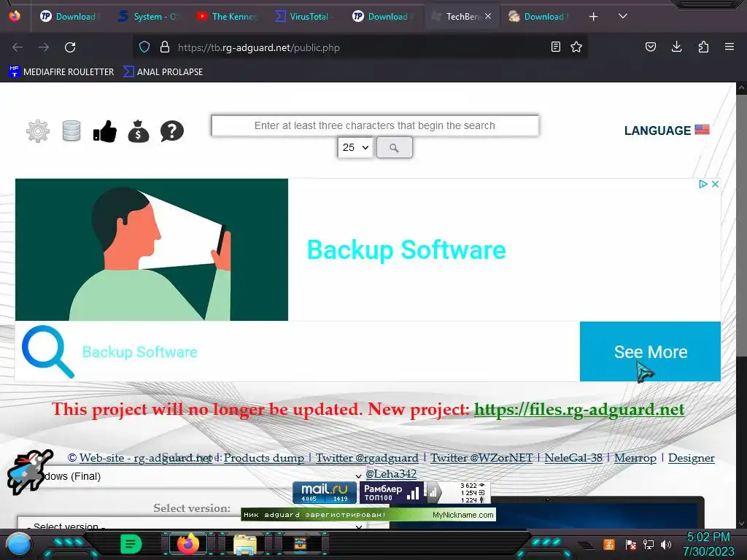
Task: Bookmark this page with the star
Action: 576,47
